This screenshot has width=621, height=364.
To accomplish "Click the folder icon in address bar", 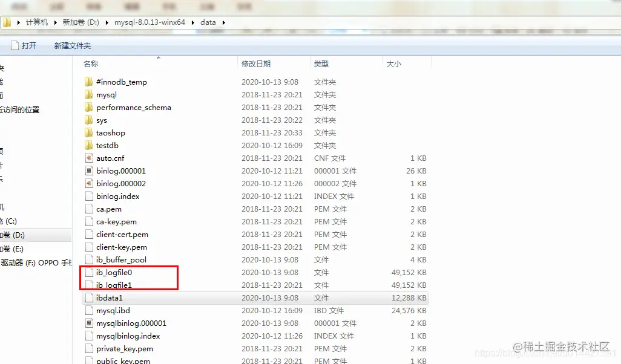I will (7, 22).
